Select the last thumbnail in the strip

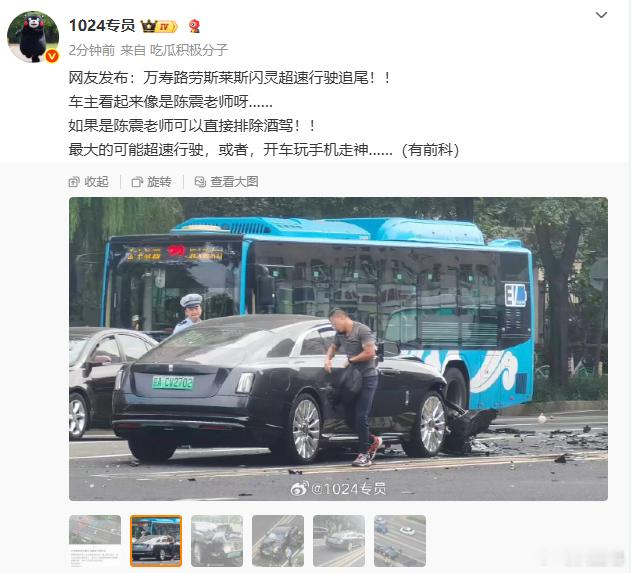(400, 541)
